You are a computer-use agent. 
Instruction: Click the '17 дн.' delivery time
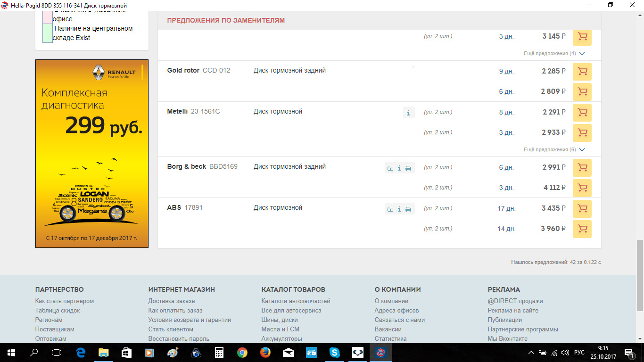point(506,208)
